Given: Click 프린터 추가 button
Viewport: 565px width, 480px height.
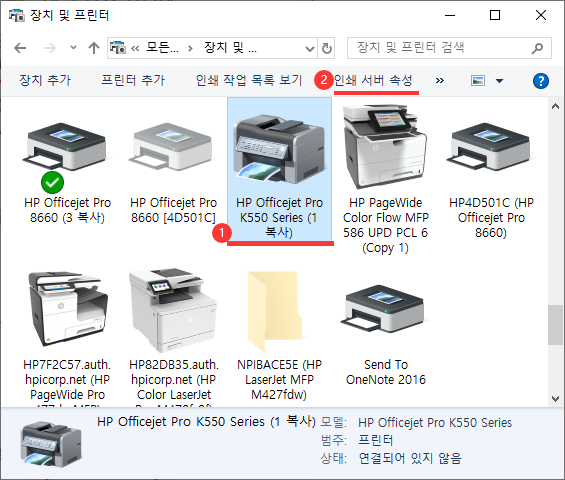Looking at the screenshot, I should (x=133, y=80).
